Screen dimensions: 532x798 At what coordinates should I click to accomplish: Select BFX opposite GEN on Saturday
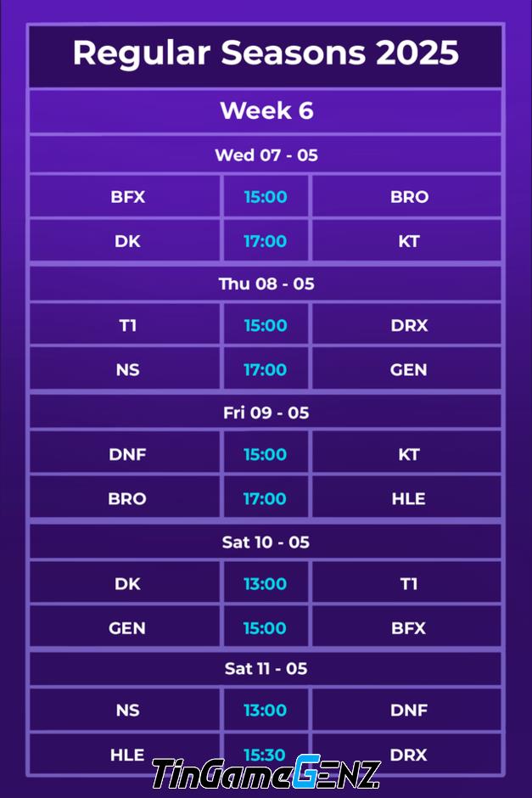click(x=408, y=628)
